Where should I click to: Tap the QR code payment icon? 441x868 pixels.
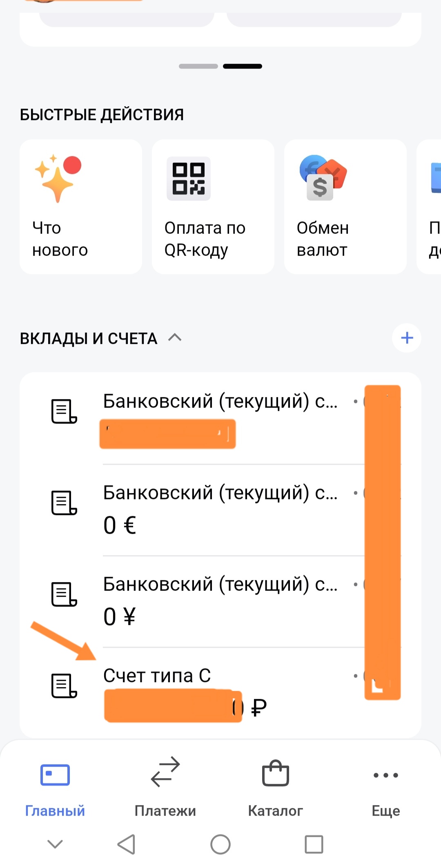point(189,178)
